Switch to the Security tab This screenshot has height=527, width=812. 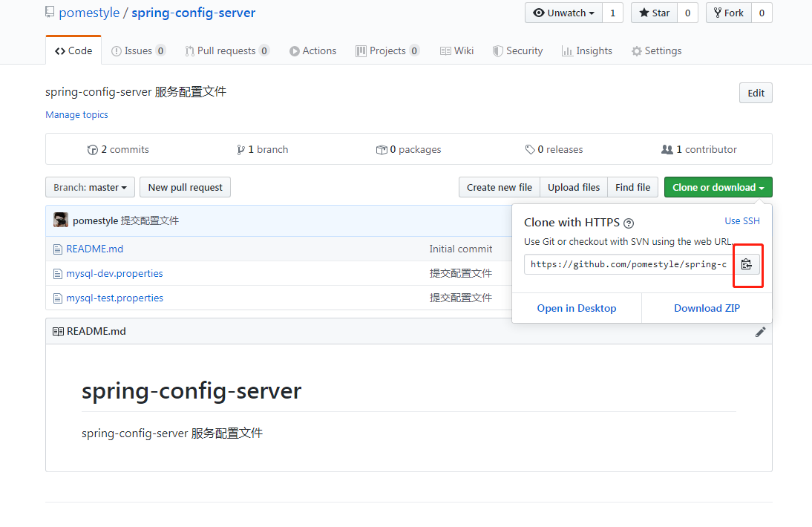coord(517,50)
